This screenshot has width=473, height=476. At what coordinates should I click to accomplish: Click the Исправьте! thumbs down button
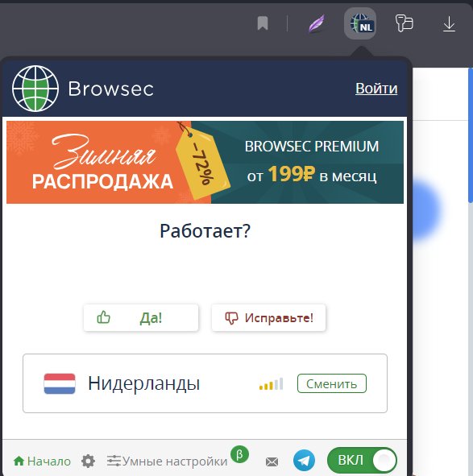pyautogui.click(x=268, y=318)
